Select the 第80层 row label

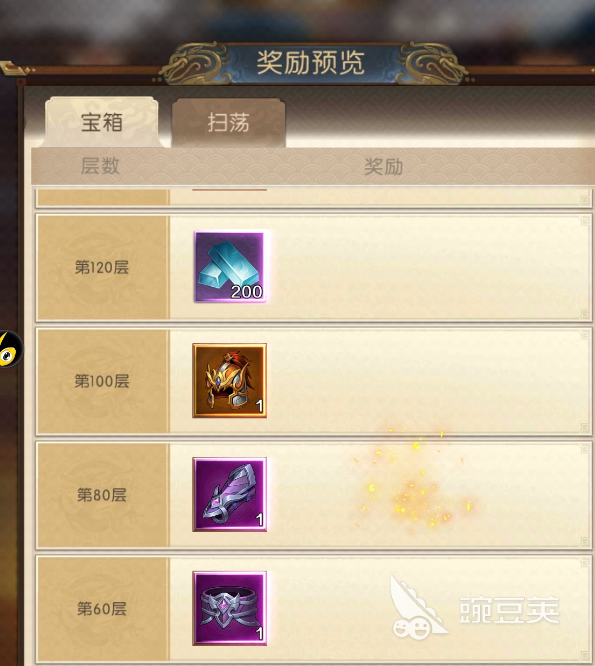[x=102, y=495]
